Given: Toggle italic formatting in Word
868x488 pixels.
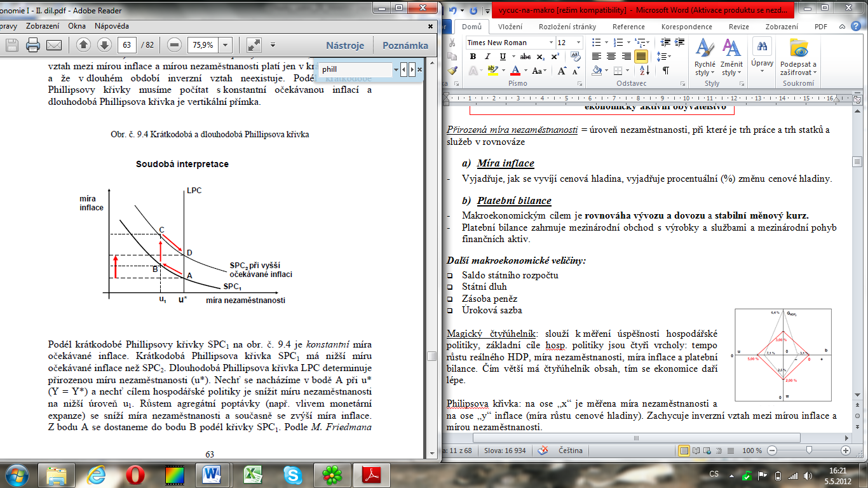Looking at the screenshot, I should point(488,57).
